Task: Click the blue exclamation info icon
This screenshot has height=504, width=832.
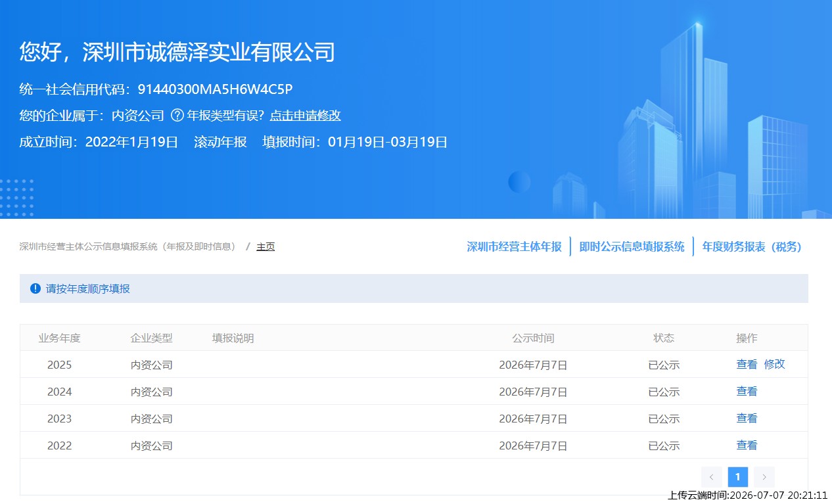Action: tap(35, 288)
